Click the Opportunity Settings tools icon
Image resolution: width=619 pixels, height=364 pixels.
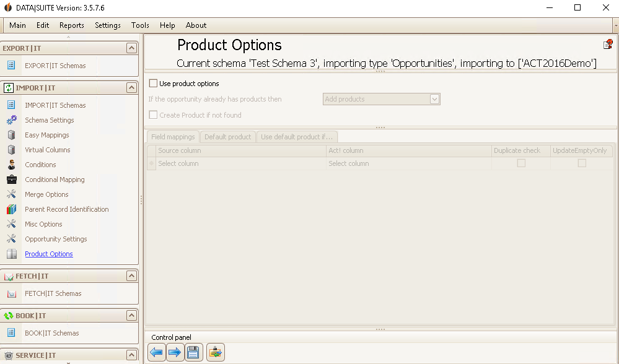click(x=11, y=238)
